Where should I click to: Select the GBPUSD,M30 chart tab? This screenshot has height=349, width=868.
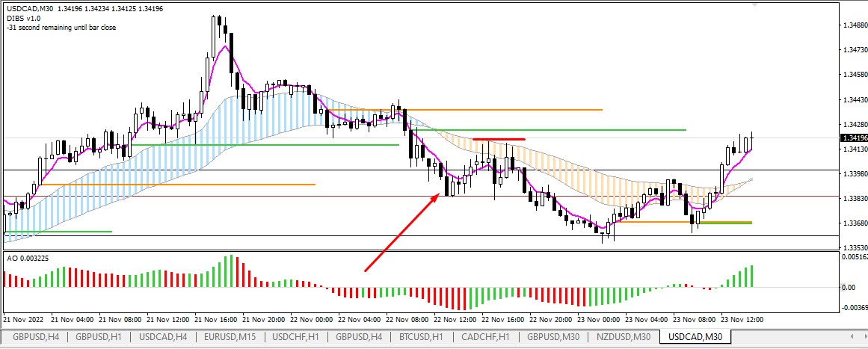pyautogui.click(x=554, y=337)
